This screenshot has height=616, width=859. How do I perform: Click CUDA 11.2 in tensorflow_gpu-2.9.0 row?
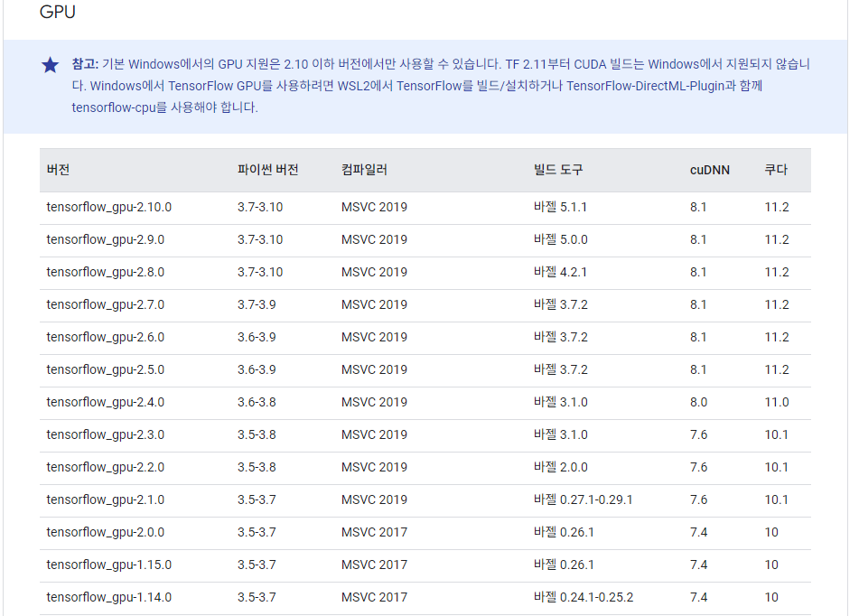coord(777,239)
